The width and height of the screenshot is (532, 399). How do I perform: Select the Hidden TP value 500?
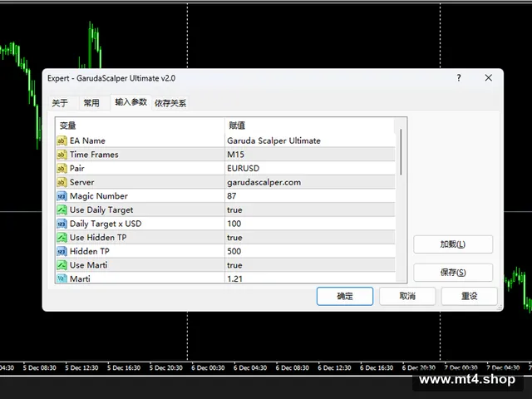click(x=310, y=251)
